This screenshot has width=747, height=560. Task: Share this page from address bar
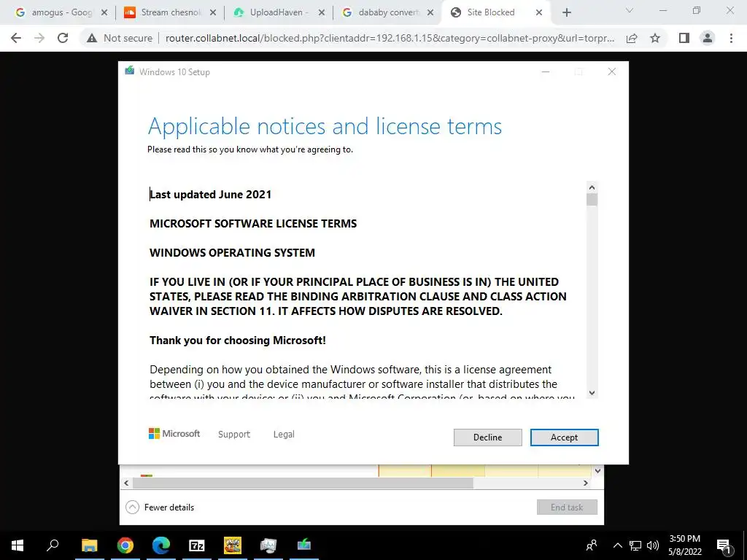(632, 38)
